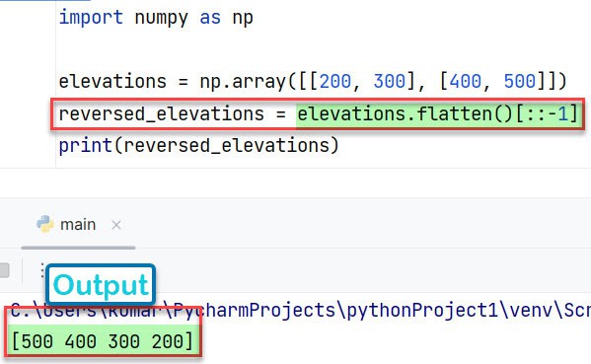Click elevations.flatten()[::-1] expression

click(438, 113)
